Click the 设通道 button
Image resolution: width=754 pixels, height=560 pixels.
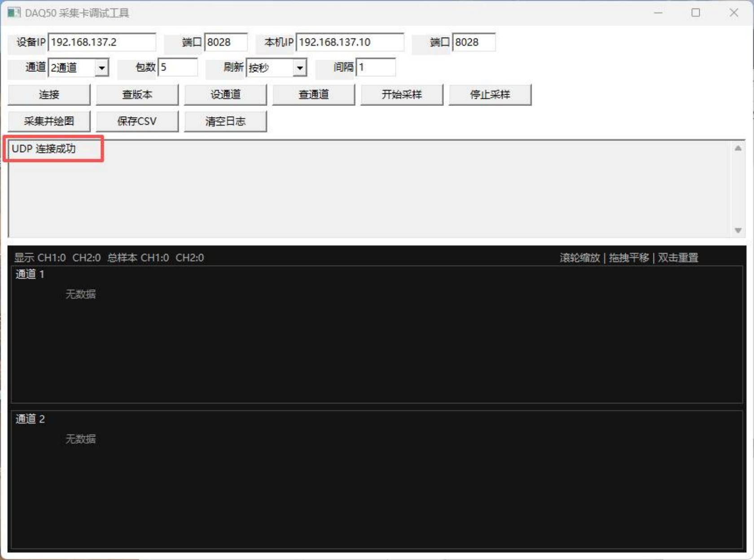click(x=225, y=95)
